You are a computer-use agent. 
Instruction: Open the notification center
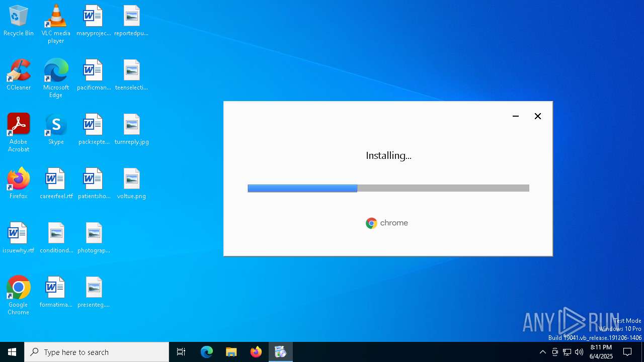[x=627, y=352]
